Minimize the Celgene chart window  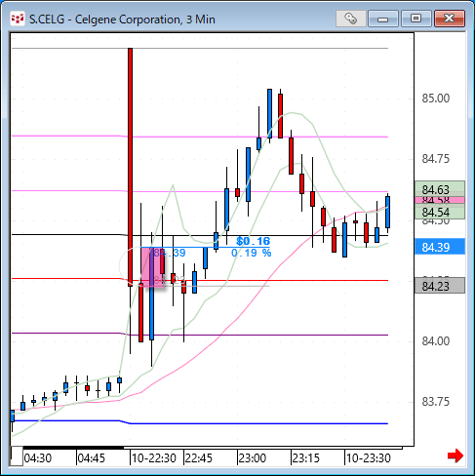click(383, 19)
